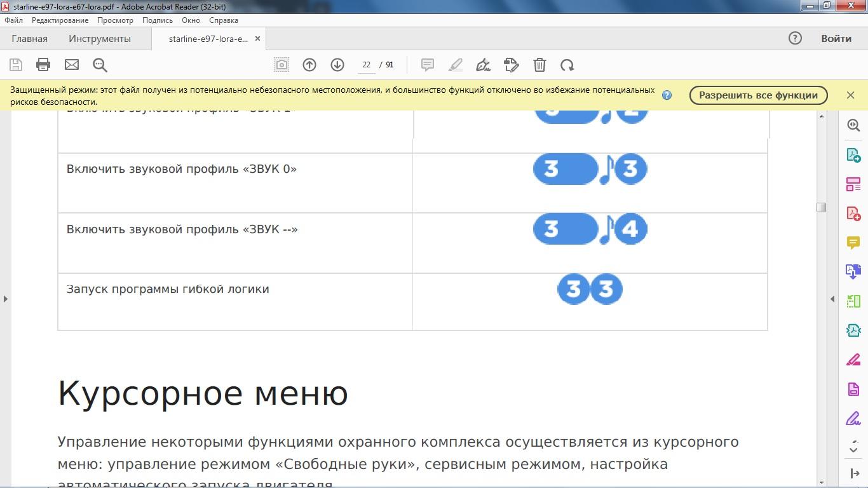868x488 pixels.
Task: Select the highlight text marker tool
Action: tap(456, 65)
